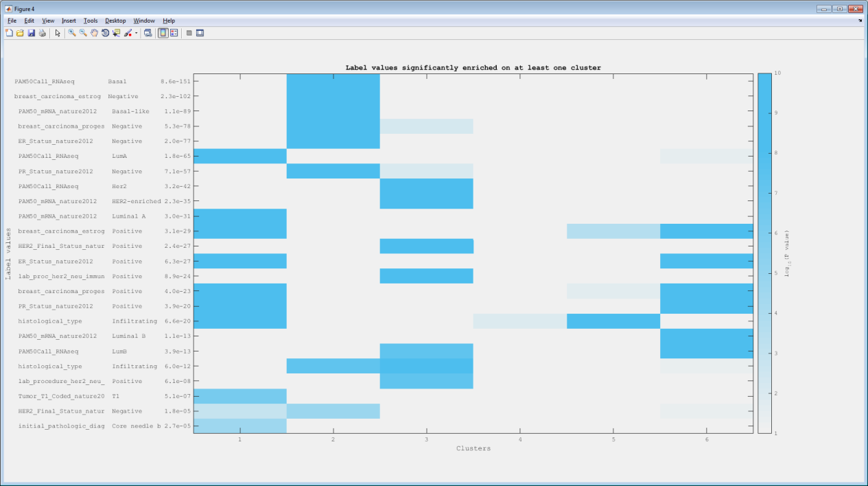Print the figure with the printer icon

tap(42, 32)
